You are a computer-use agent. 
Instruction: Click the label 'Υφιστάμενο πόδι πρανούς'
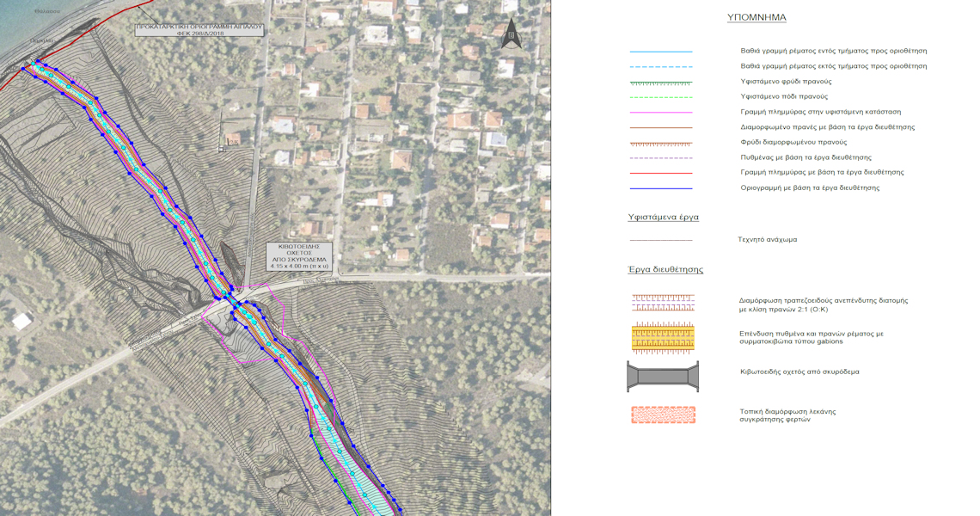click(x=784, y=96)
